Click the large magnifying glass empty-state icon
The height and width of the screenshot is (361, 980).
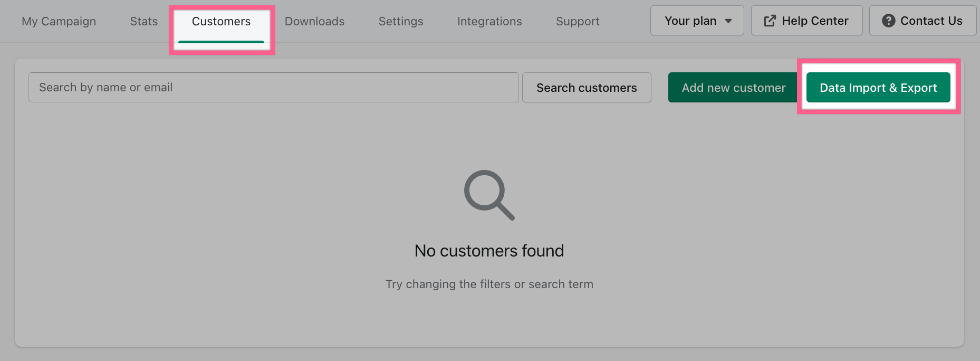click(x=489, y=195)
